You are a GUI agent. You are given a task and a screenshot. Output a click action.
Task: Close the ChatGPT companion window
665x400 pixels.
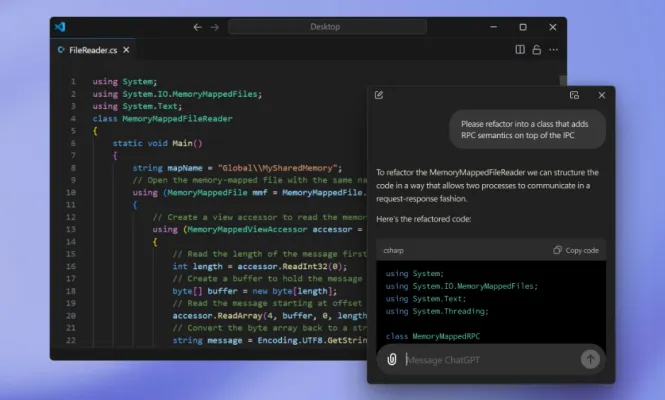tap(601, 95)
